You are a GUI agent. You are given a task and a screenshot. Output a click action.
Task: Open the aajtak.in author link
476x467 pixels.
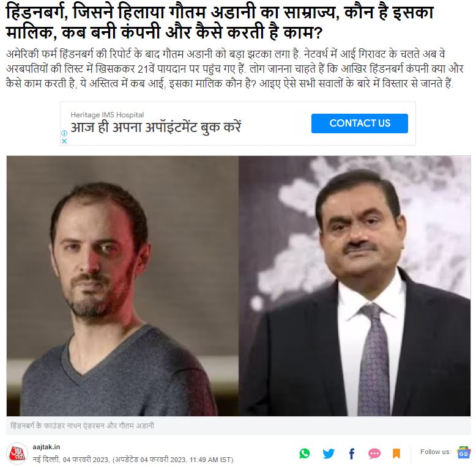click(x=46, y=447)
